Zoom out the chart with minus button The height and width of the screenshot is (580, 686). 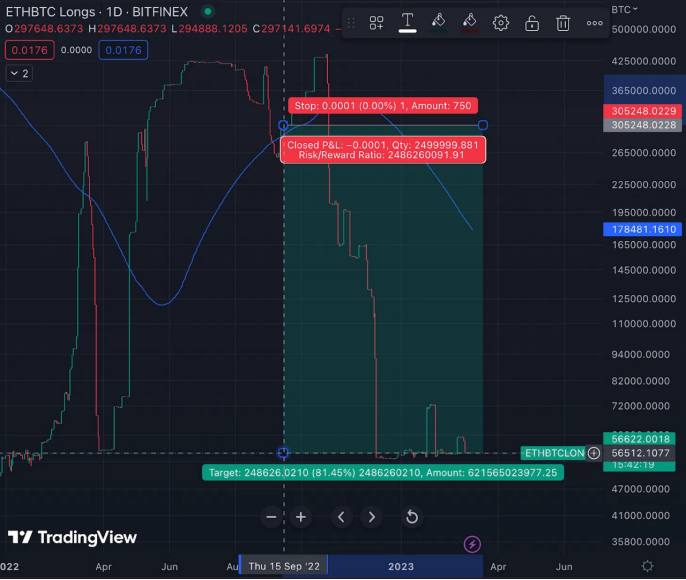coord(271,517)
